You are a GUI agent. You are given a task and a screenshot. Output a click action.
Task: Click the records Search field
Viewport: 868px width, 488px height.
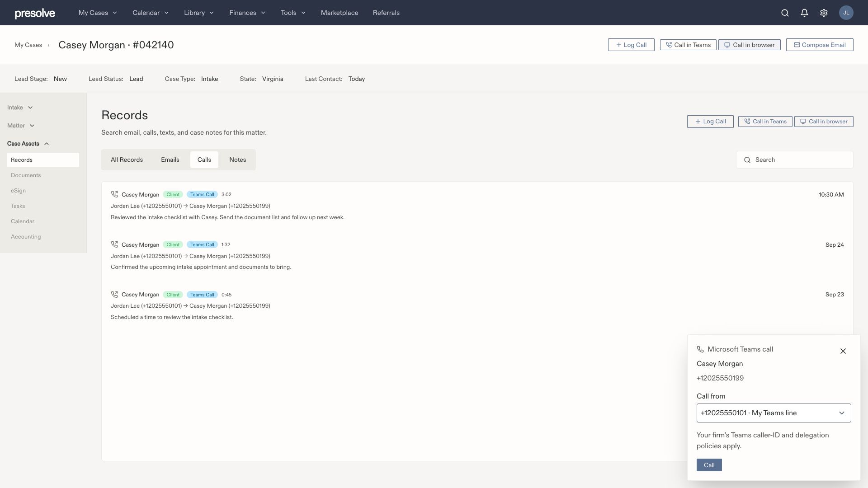click(x=794, y=160)
